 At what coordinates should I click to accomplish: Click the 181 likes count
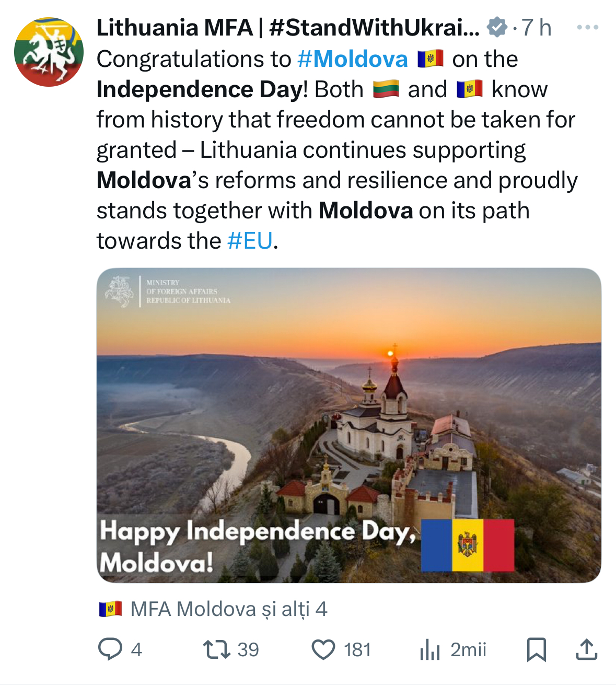(x=357, y=650)
